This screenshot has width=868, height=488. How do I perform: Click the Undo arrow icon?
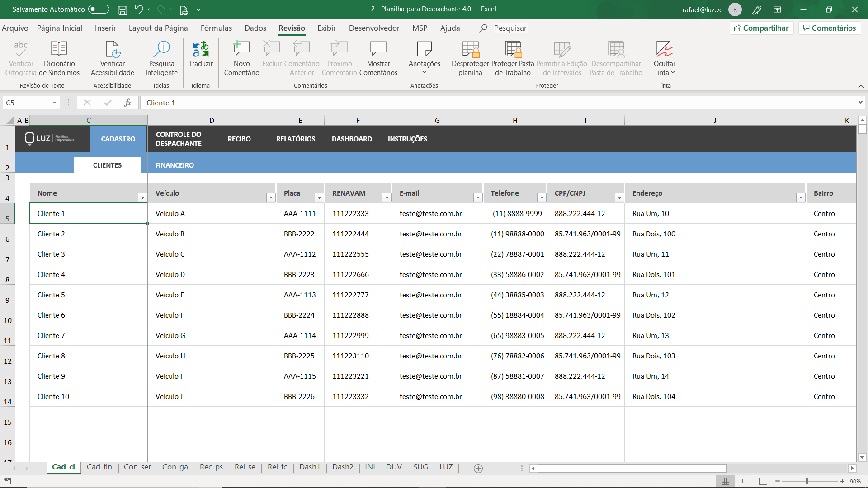tap(139, 9)
